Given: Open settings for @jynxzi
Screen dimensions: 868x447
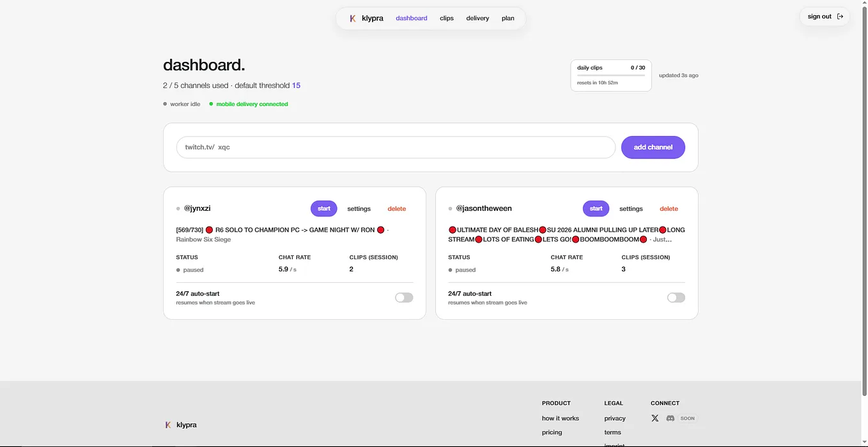Looking at the screenshot, I should pyautogui.click(x=359, y=209).
